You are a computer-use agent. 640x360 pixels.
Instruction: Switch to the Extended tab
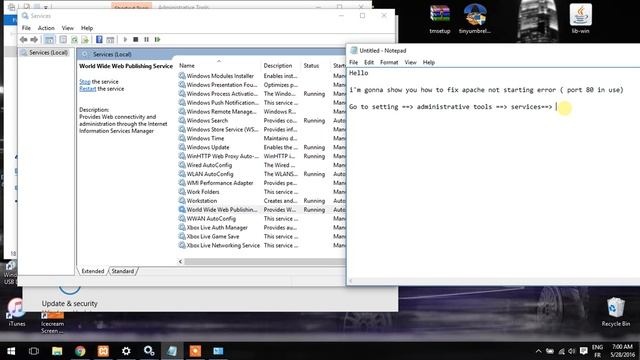pyautogui.click(x=93, y=271)
